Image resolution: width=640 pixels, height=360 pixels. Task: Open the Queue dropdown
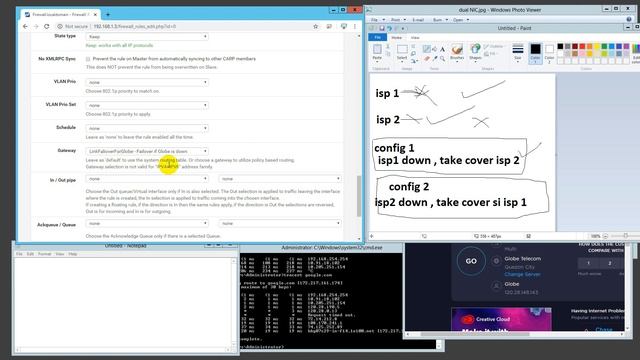[x=280, y=223]
